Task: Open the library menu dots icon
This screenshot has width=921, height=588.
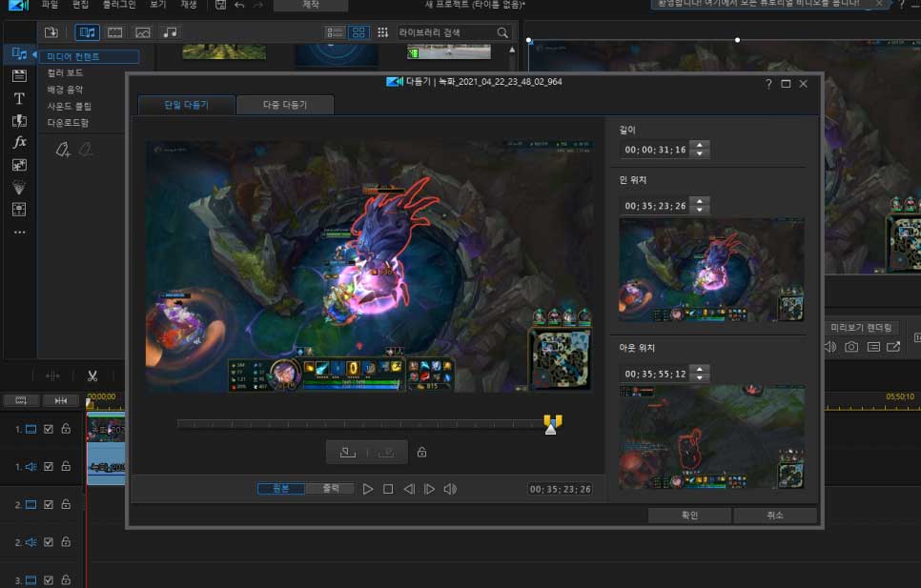Action: tap(382, 32)
